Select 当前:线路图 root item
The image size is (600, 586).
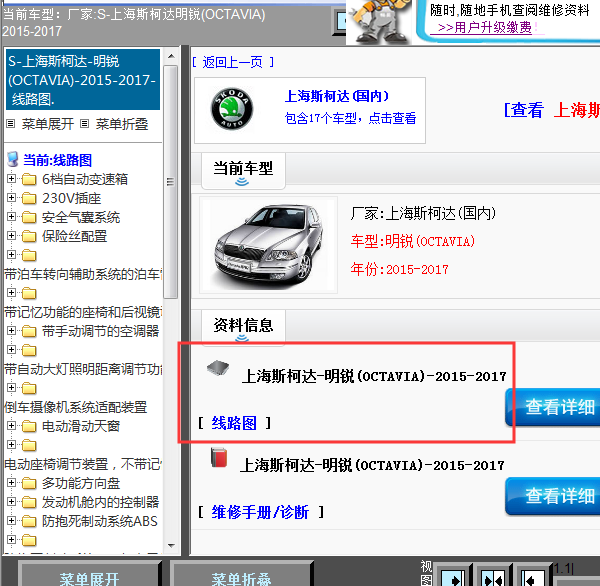(x=57, y=160)
